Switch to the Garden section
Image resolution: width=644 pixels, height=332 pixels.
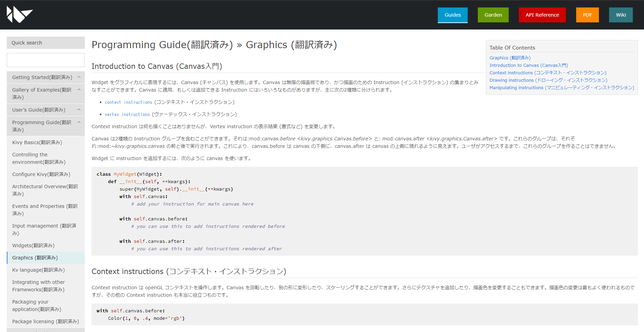click(493, 15)
